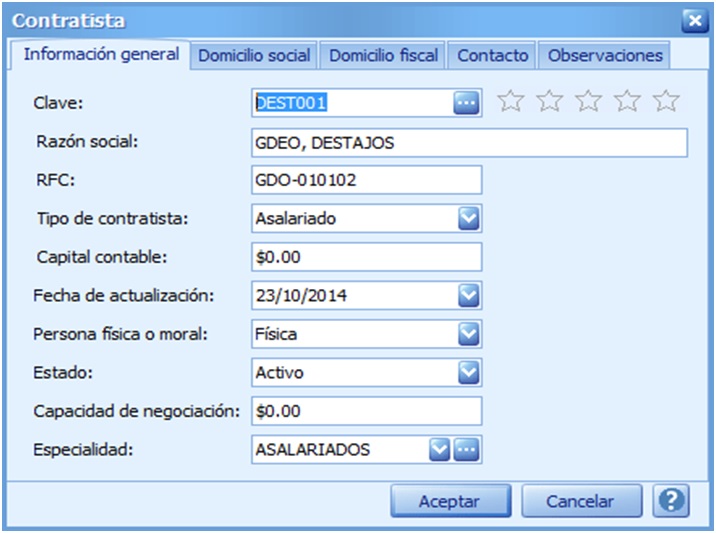Image resolution: width=716 pixels, height=533 pixels.
Task: Open the ellipsis browse button beside Especialidad
Action: (x=466, y=449)
